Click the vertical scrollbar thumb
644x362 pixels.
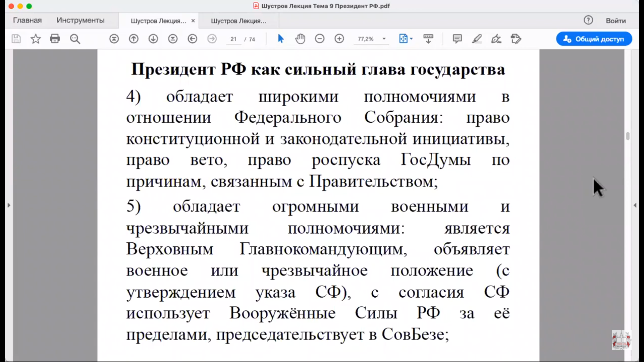pos(628,136)
